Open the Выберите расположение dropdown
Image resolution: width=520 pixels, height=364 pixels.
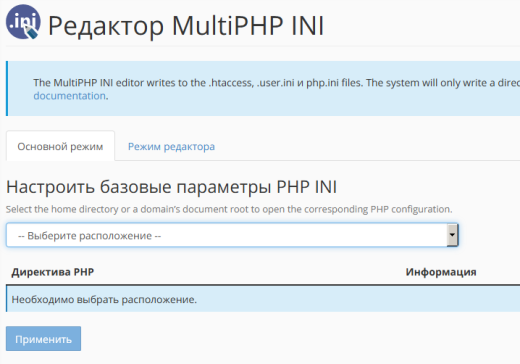point(232,235)
